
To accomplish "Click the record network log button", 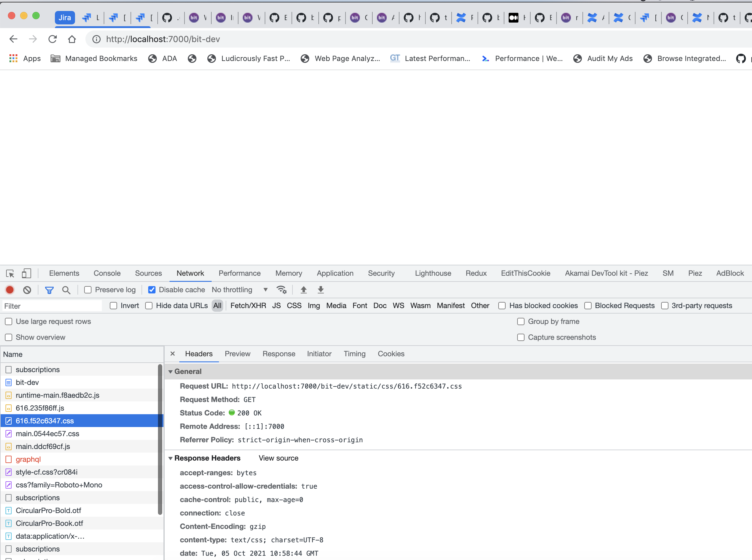I will [x=10, y=290].
